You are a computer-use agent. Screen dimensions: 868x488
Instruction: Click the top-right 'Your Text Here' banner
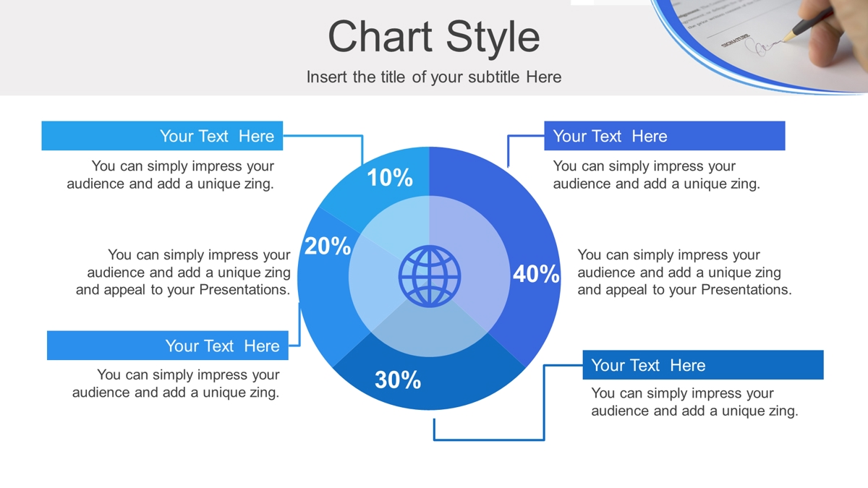(x=665, y=136)
